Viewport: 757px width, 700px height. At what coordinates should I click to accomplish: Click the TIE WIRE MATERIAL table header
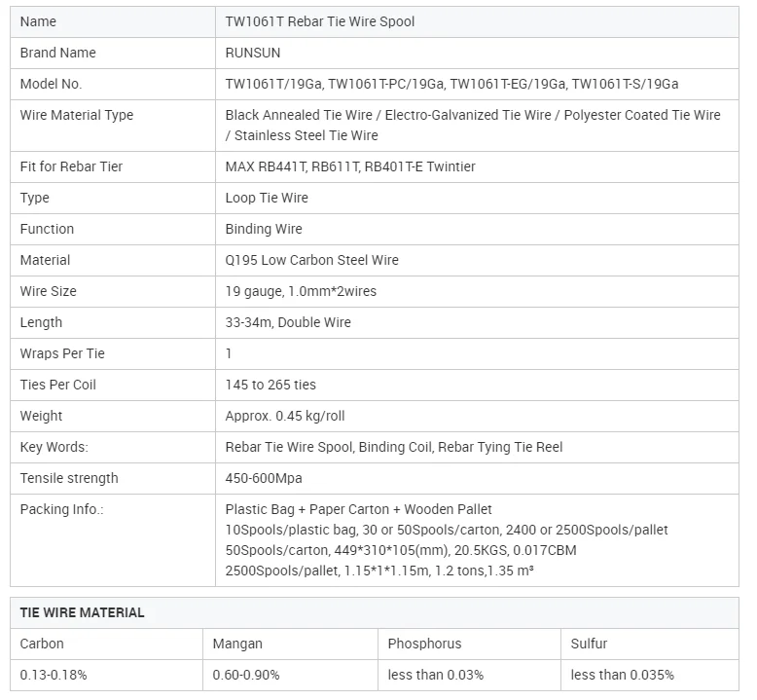pyautogui.click(x=82, y=612)
